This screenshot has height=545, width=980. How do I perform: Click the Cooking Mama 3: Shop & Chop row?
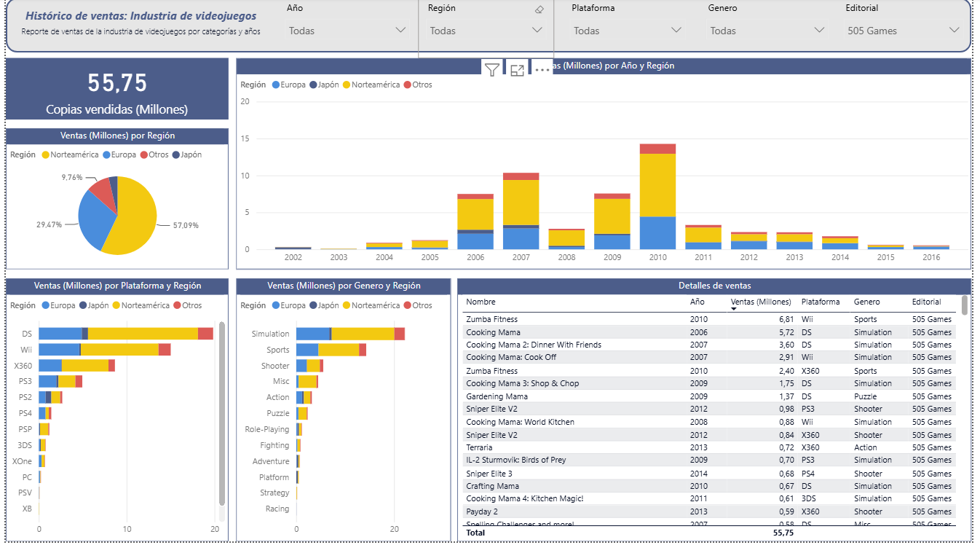709,383
